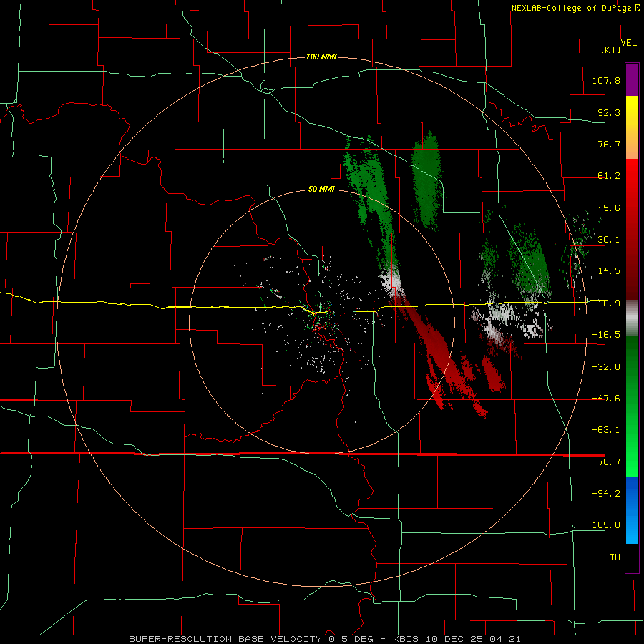The image size is (644, 644).
Task: Select the -94.2 velocity scale label
Action: pos(606,493)
